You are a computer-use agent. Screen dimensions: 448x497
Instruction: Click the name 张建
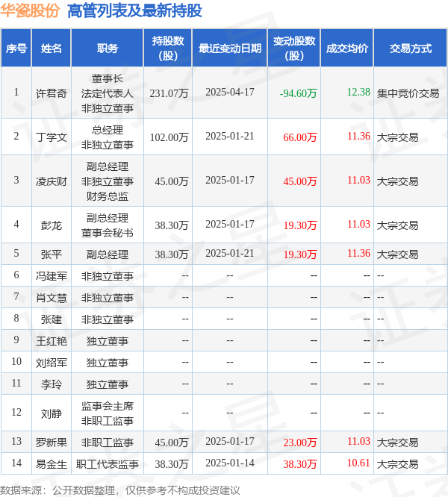[52, 319]
